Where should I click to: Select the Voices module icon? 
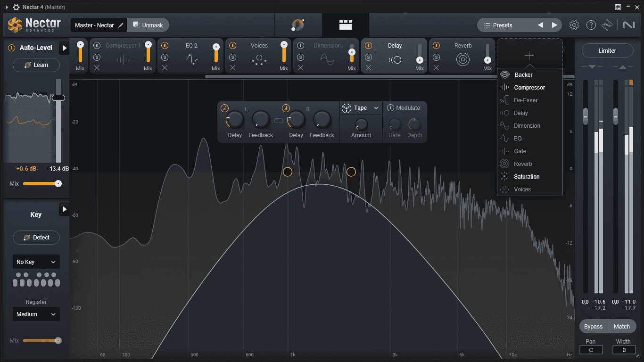pyautogui.click(x=259, y=60)
